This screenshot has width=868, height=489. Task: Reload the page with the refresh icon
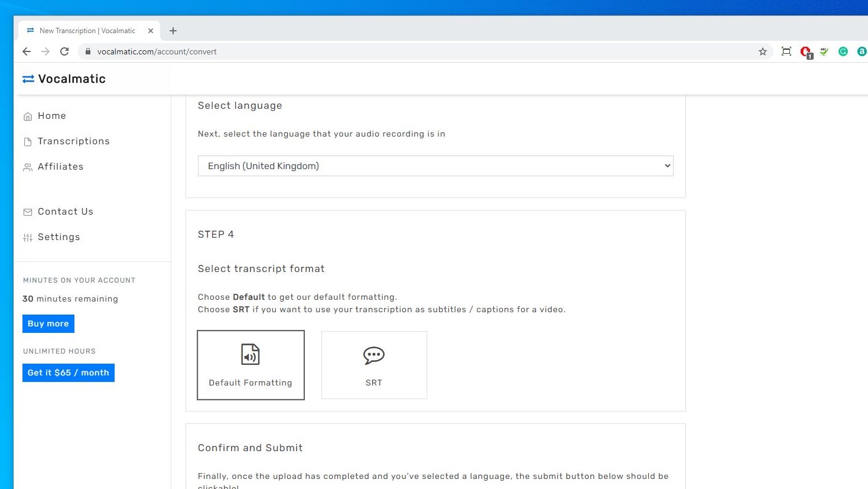[64, 51]
